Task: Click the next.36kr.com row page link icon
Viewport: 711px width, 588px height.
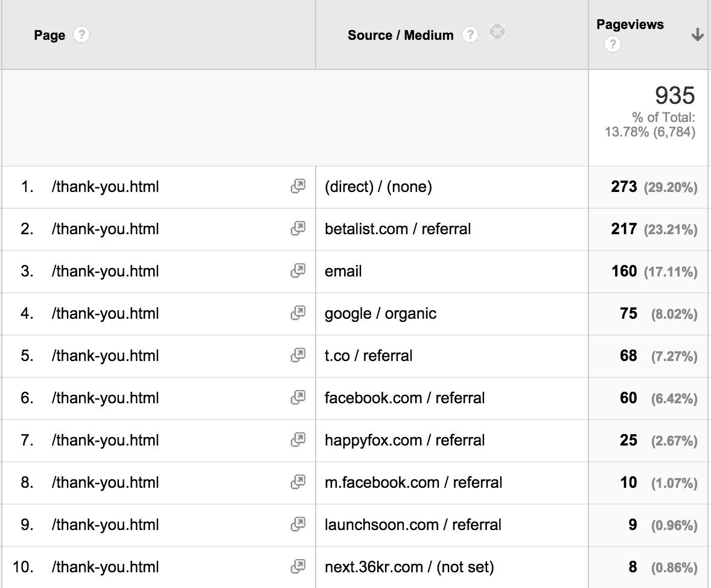Action: pos(298,567)
